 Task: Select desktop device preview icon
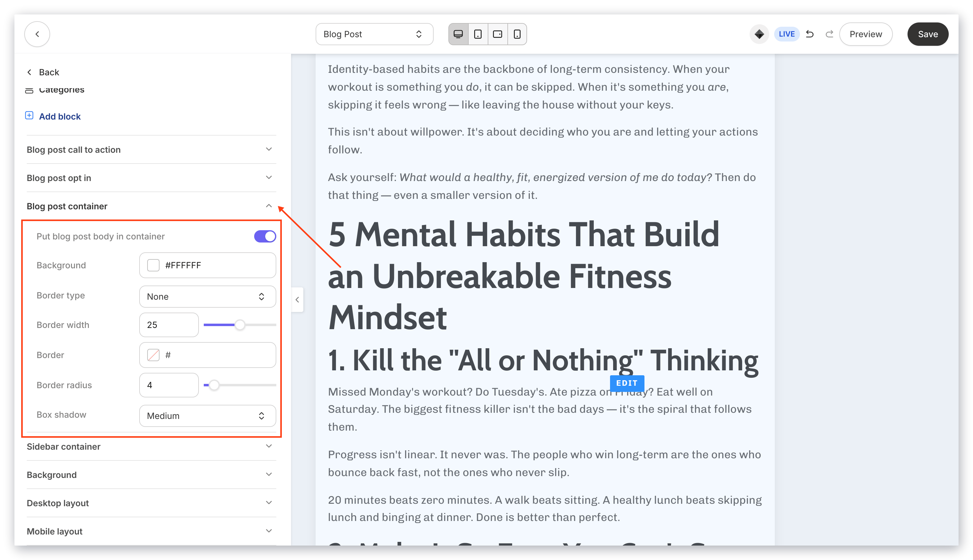coord(458,34)
